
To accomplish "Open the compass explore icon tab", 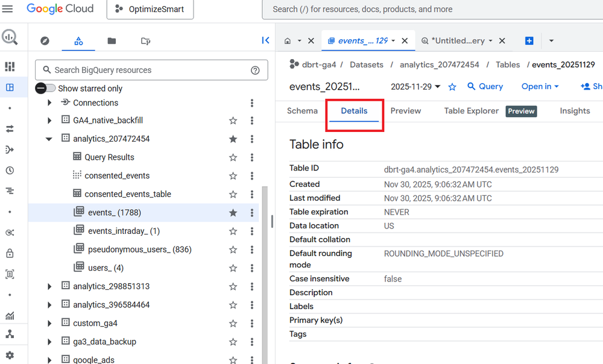I will click(x=45, y=41).
